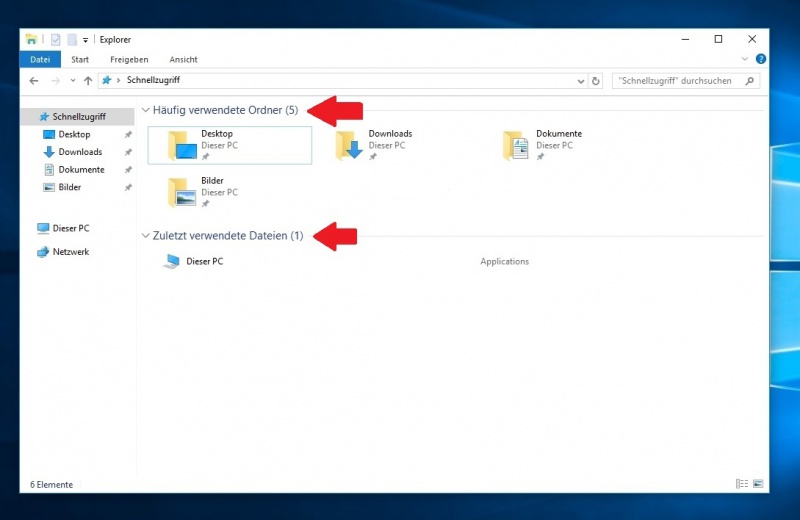Select Netzwerk in the navigation pane

[70, 252]
